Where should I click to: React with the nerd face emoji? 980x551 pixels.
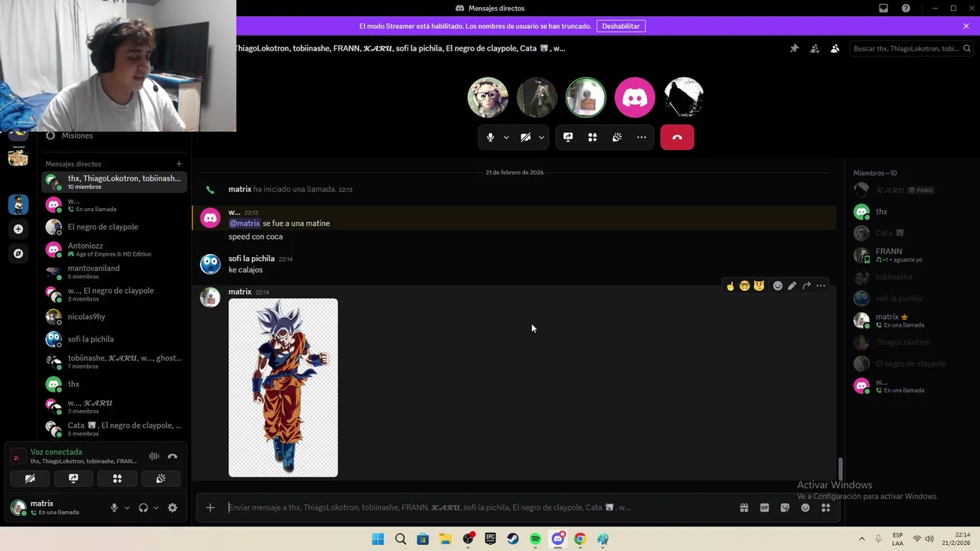point(744,285)
